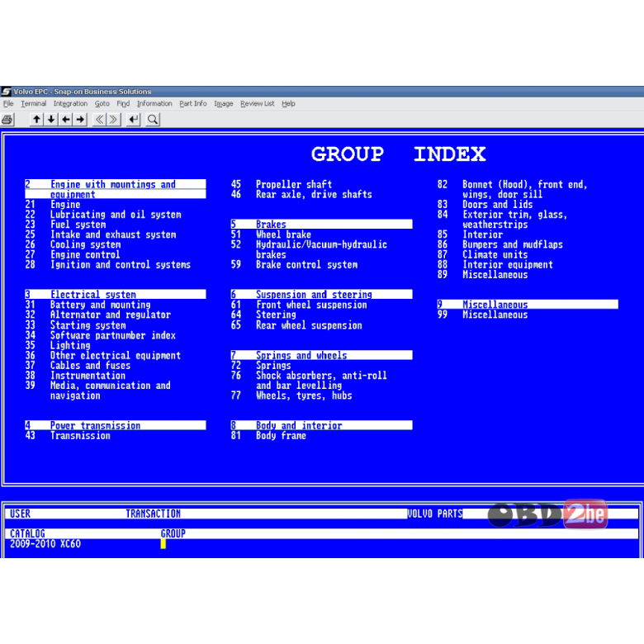Click row 28 Ignition and control systems

click(108, 264)
